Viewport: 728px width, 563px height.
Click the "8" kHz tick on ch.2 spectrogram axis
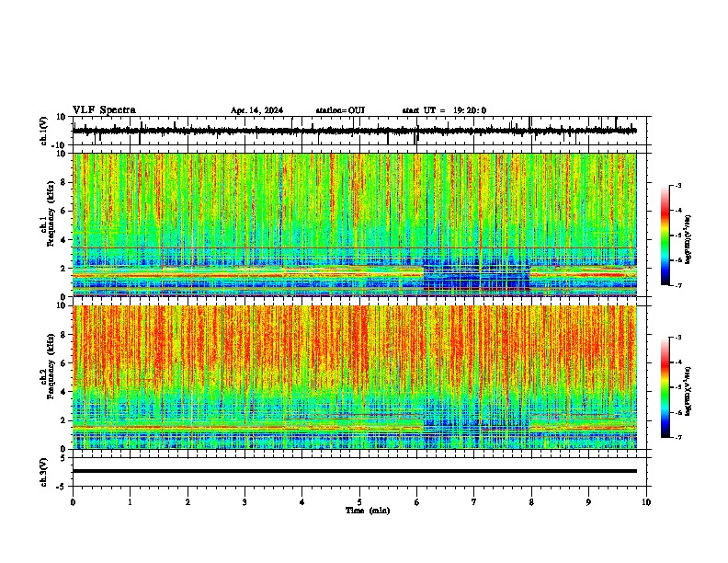click(x=63, y=335)
